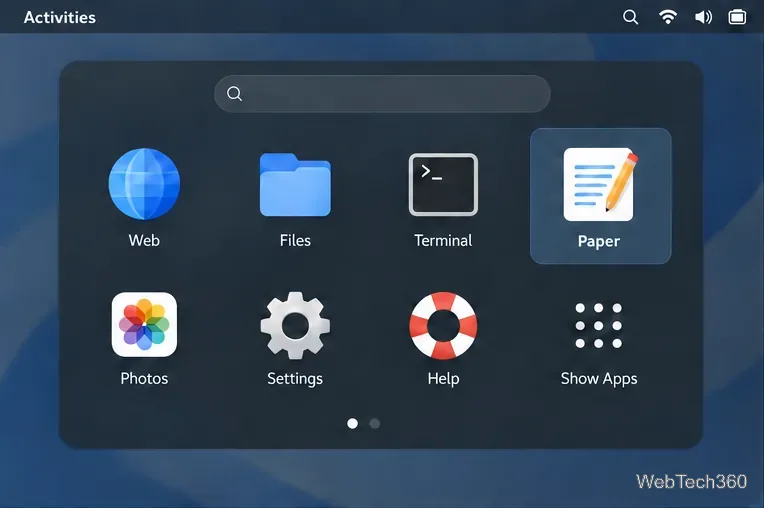Click the Show Apps grid
This screenshot has height=508, width=764.
599,325
